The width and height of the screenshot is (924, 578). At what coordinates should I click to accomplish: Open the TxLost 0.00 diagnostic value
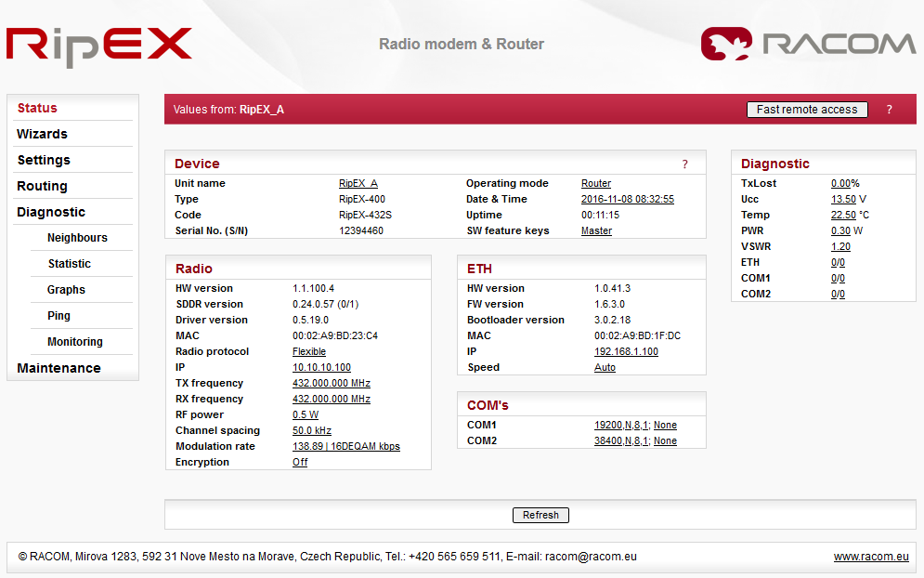pyautogui.click(x=841, y=183)
